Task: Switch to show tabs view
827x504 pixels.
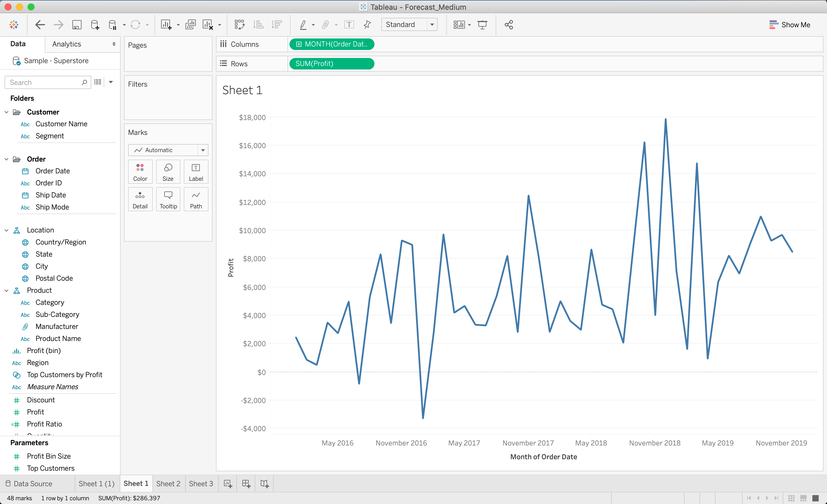Action: [815, 498]
